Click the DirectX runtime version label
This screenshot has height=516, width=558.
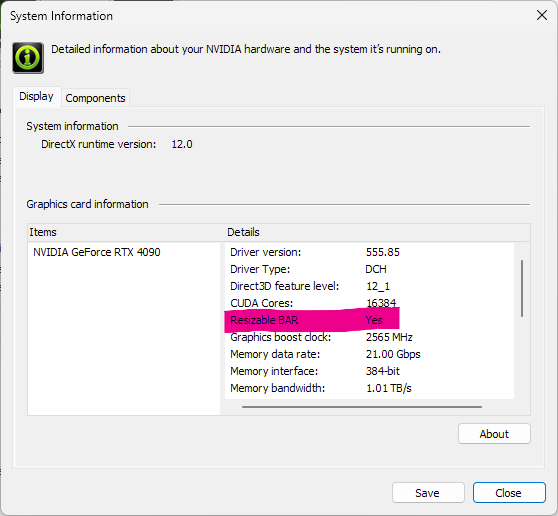pos(99,144)
